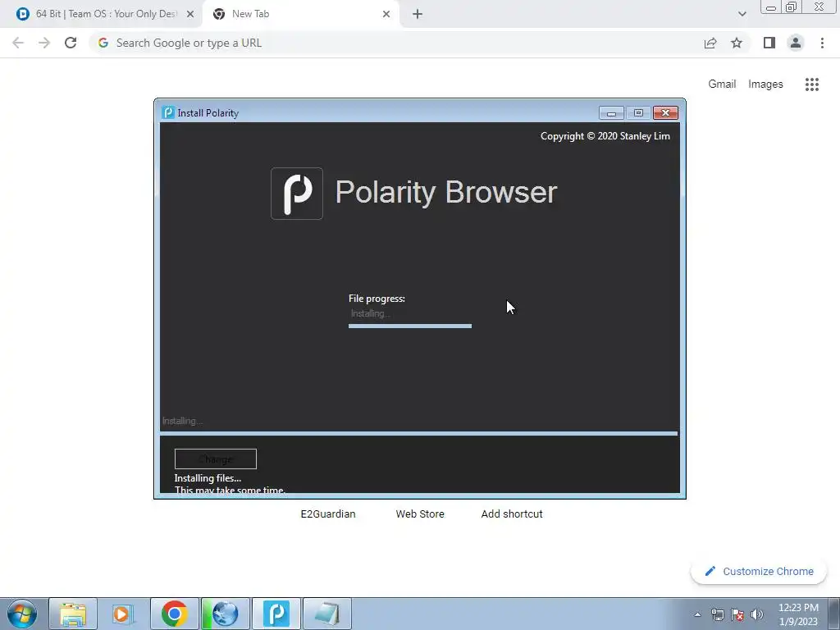The height and width of the screenshot is (630, 840).
Task: Click Copyright 2020 Stanley Lim text
Action: pos(605,136)
